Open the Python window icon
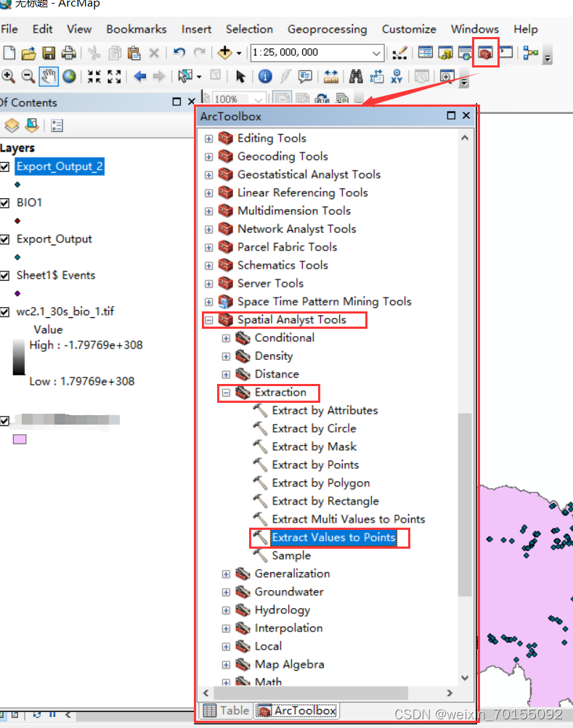Viewport: 573px width, 728px height. tap(505, 52)
